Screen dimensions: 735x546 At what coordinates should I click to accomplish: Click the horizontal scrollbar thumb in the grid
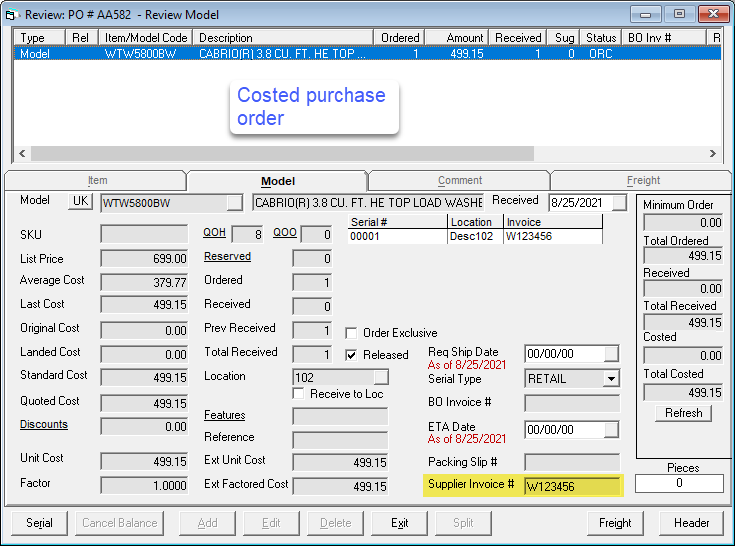coord(282,154)
